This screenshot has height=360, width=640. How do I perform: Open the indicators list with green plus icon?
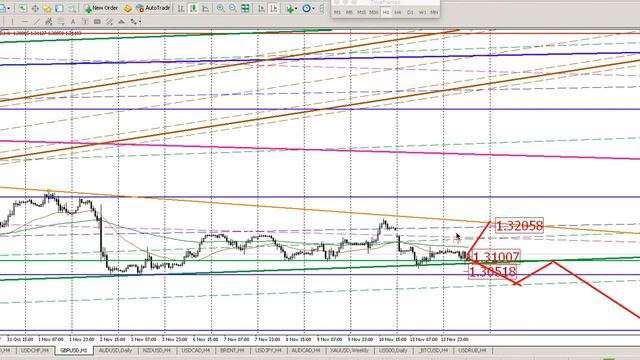point(289,9)
